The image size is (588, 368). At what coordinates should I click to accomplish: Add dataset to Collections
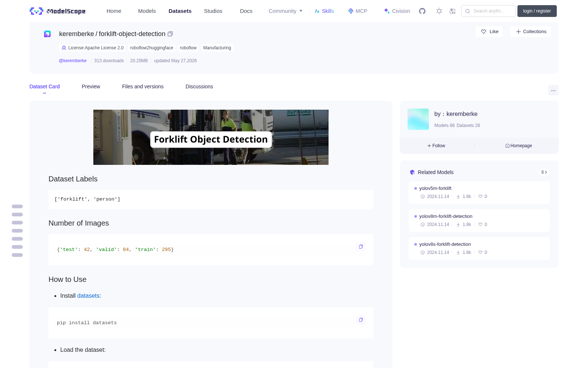click(x=531, y=32)
